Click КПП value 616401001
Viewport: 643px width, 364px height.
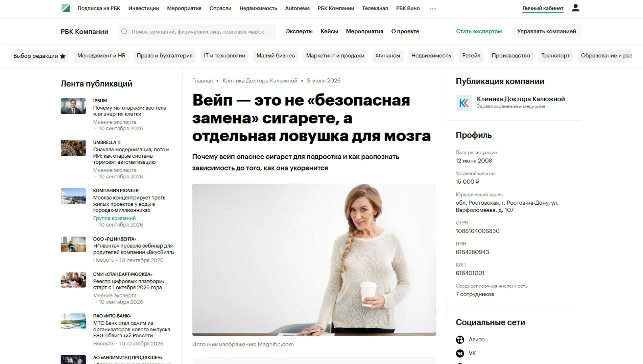click(470, 273)
